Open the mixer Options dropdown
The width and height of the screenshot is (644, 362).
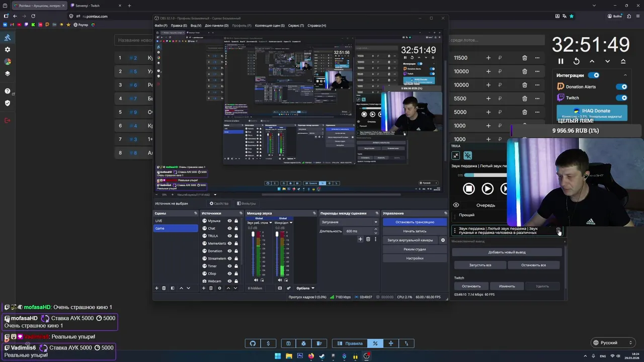pyautogui.click(x=305, y=288)
